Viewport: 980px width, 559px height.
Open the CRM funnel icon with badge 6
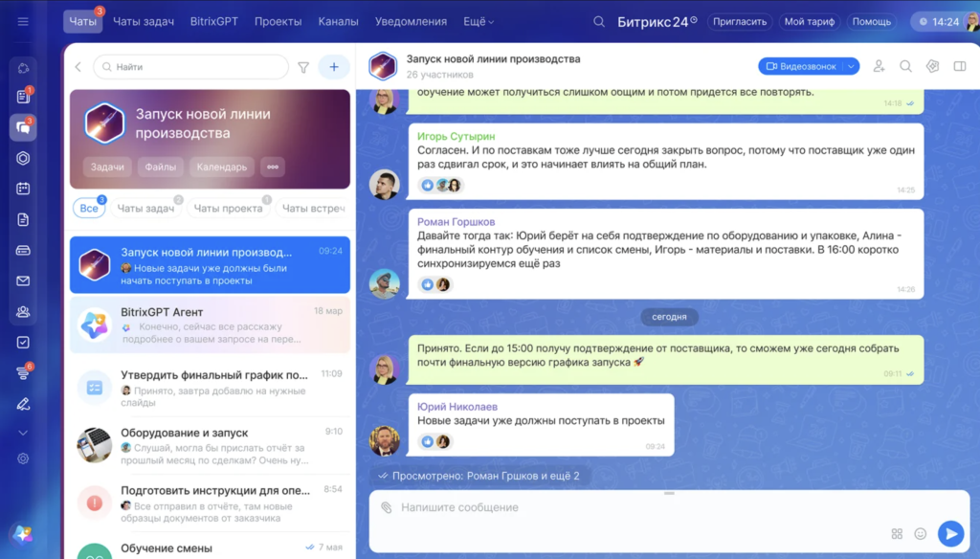point(23,372)
